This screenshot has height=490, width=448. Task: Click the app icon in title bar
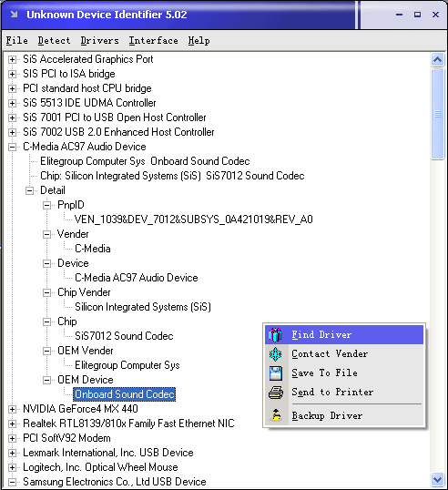14,15
